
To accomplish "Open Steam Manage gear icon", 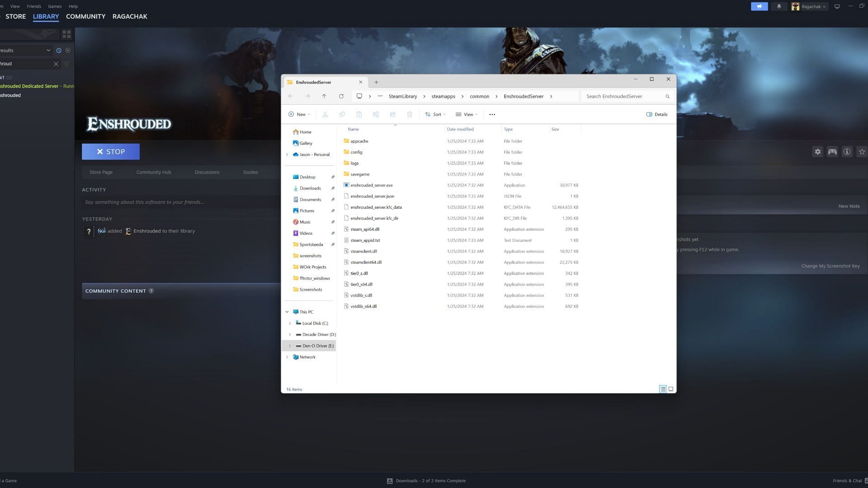I will pyautogui.click(x=817, y=152).
